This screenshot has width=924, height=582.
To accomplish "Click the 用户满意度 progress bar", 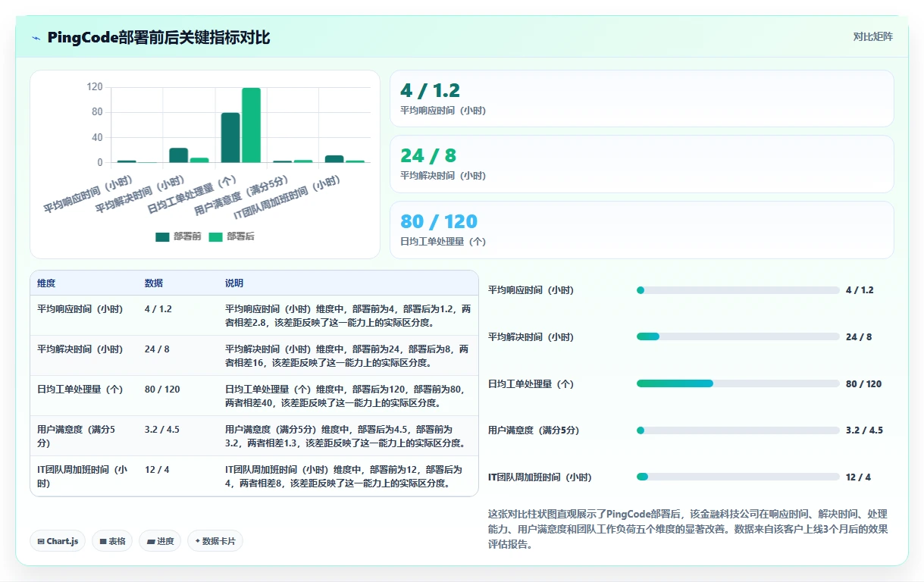I will [738, 430].
